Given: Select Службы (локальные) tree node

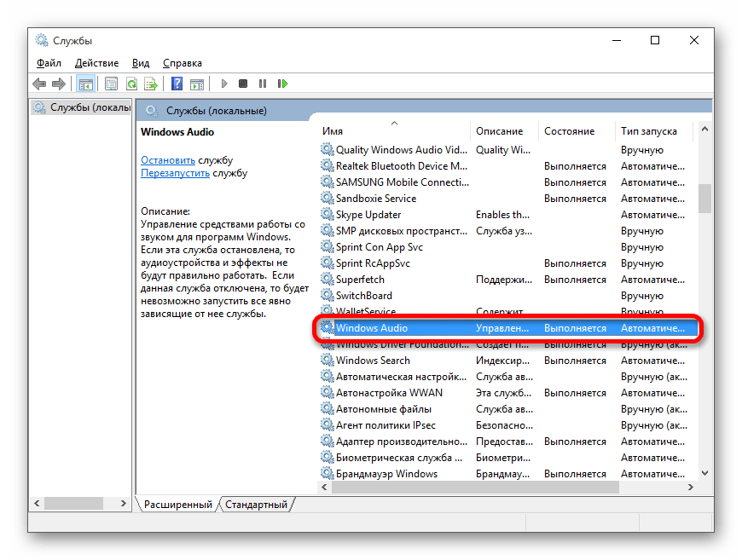Looking at the screenshot, I should (x=81, y=108).
